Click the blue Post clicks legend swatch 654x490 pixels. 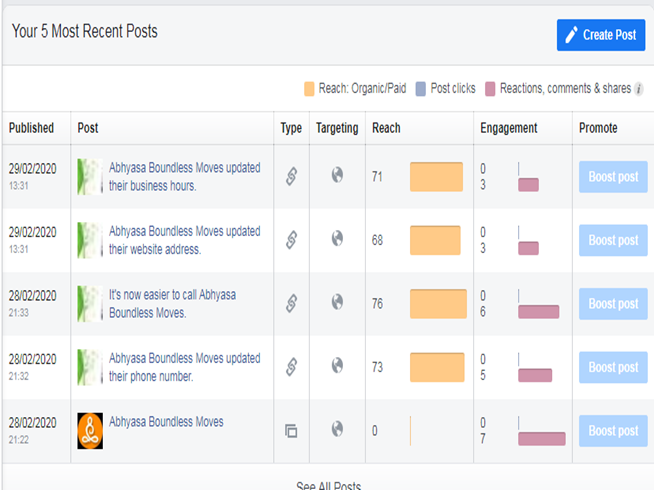point(421,89)
